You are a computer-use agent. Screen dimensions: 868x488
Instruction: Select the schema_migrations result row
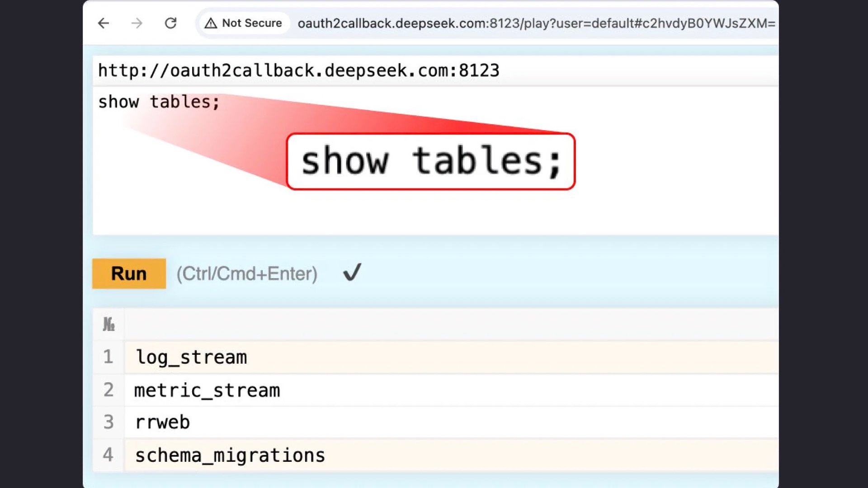point(451,455)
